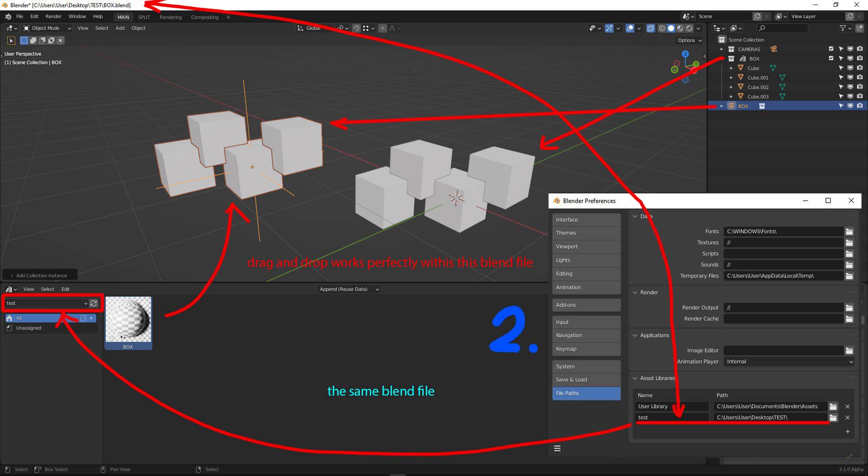Hide Cube.001 in viewport
The width and height of the screenshot is (868, 476).
coord(850,78)
